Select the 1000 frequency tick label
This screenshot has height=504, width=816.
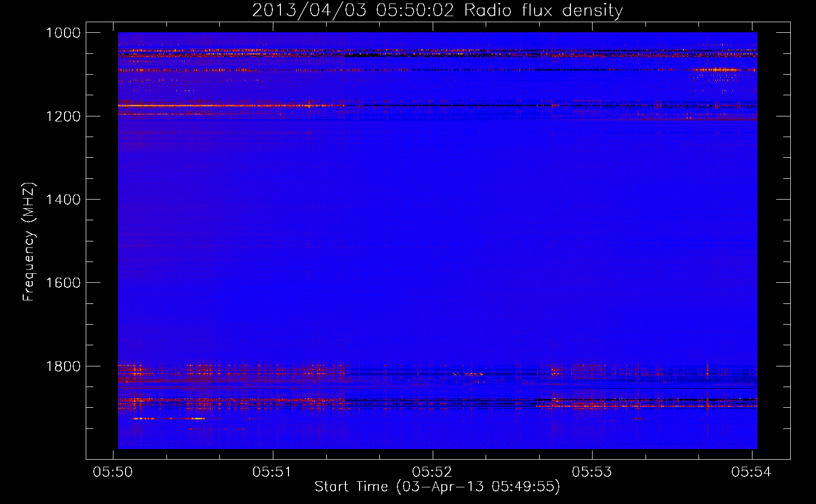[x=63, y=33]
